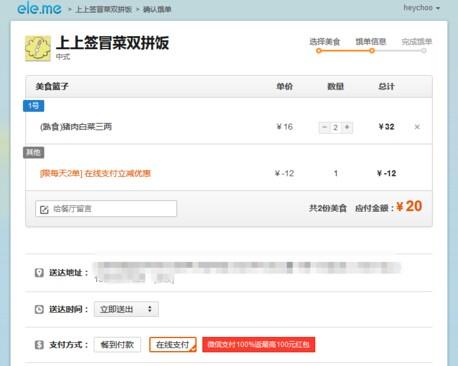Click the ¥16 unit price
This screenshot has height=366, width=458.
284,127
